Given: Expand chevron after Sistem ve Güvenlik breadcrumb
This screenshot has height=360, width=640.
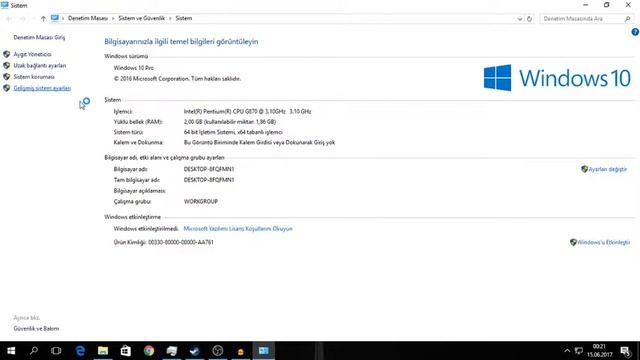Looking at the screenshot, I should coord(170,18).
